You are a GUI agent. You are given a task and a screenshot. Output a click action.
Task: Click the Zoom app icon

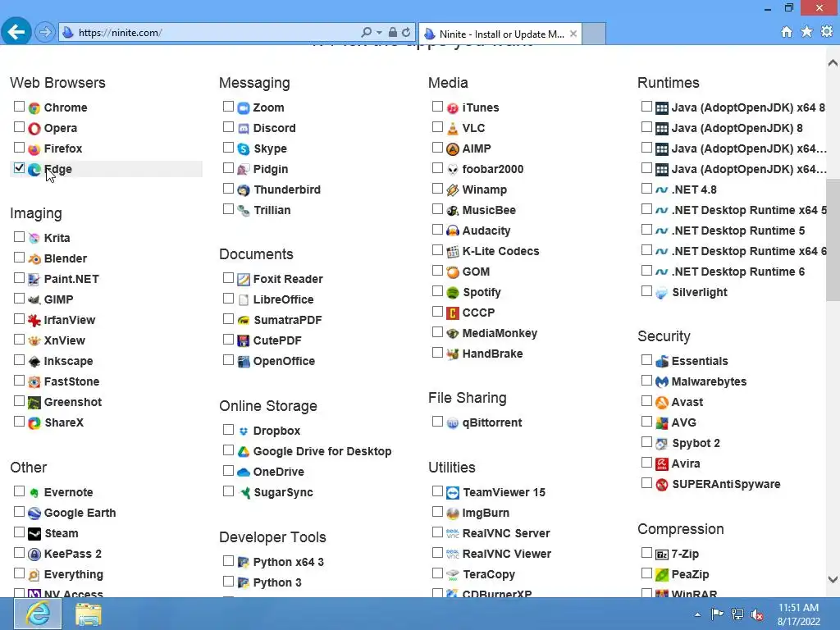[x=243, y=108]
